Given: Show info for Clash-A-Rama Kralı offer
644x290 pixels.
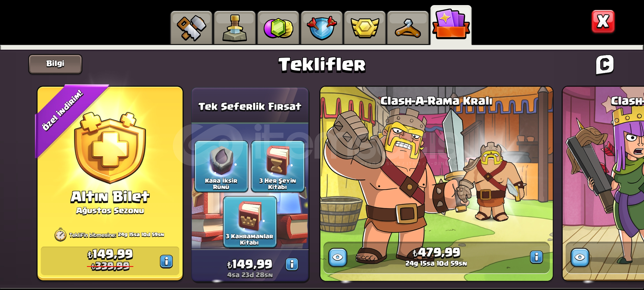Looking at the screenshot, I should click(x=536, y=257).
